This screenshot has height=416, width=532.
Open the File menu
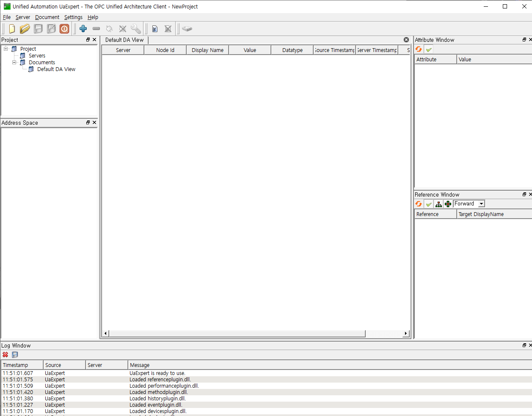tap(7, 17)
